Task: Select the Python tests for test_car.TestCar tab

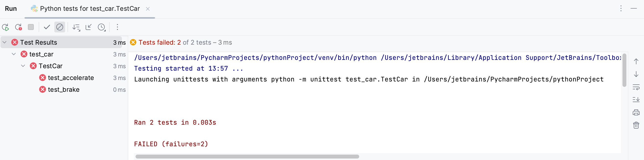Action: (90, 9)
